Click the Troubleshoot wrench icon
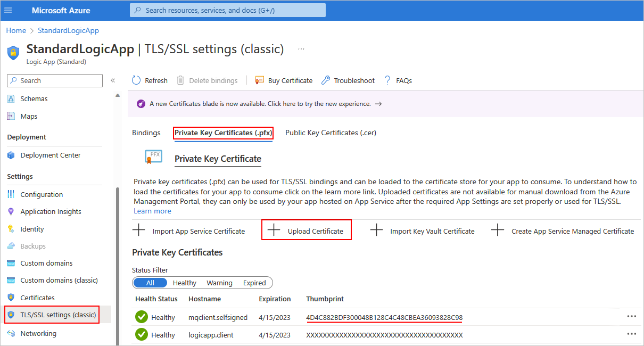644x346 pixels. (x=325, y=80)
